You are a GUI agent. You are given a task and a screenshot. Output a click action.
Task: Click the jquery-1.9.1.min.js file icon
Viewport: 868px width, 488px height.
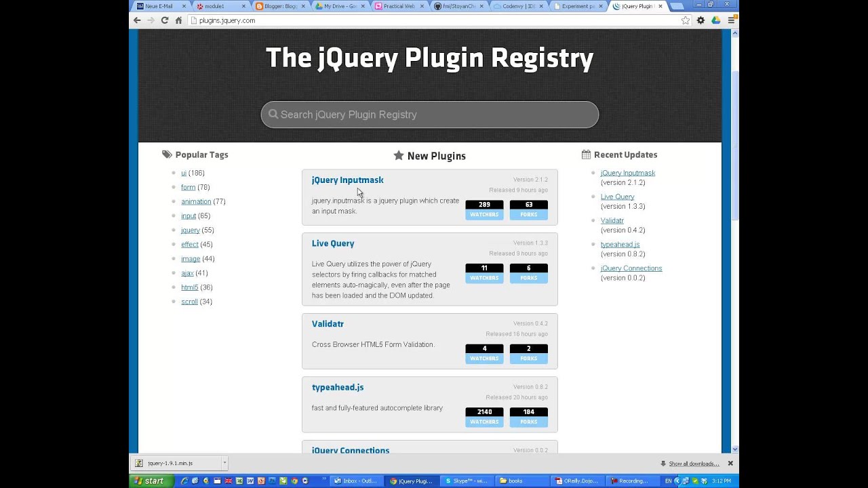pyautogui.click(x=139, y=464)
